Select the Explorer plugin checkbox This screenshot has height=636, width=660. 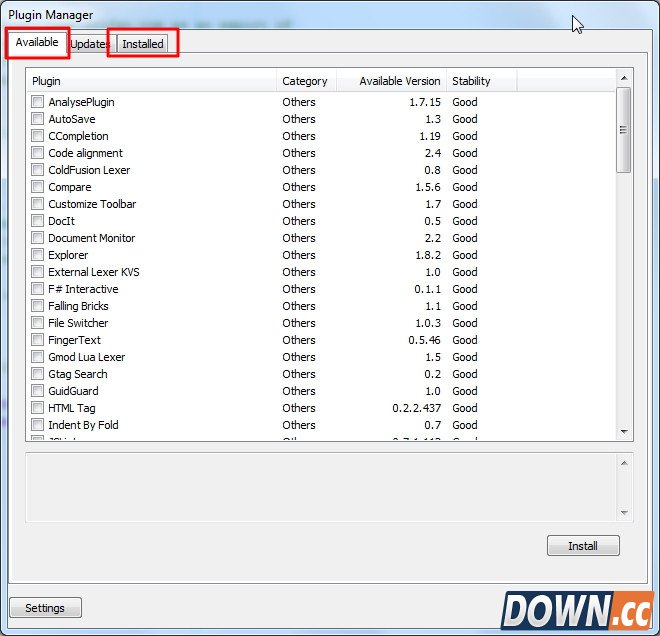(38, 255)
